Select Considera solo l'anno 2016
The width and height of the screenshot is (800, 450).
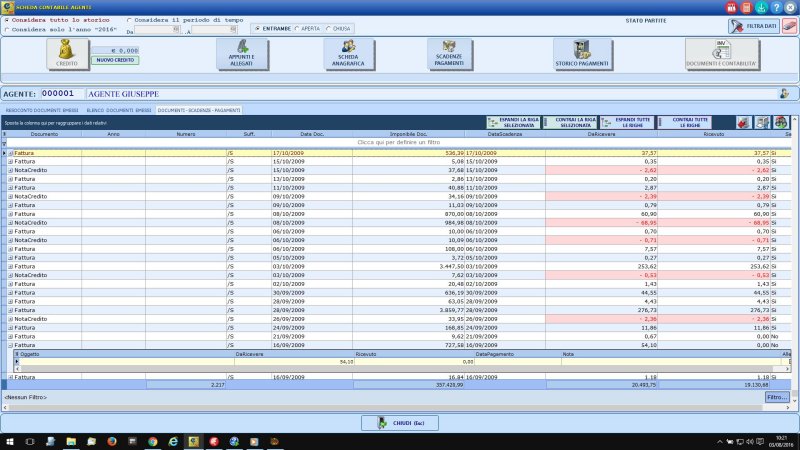[x=60, y=30]
